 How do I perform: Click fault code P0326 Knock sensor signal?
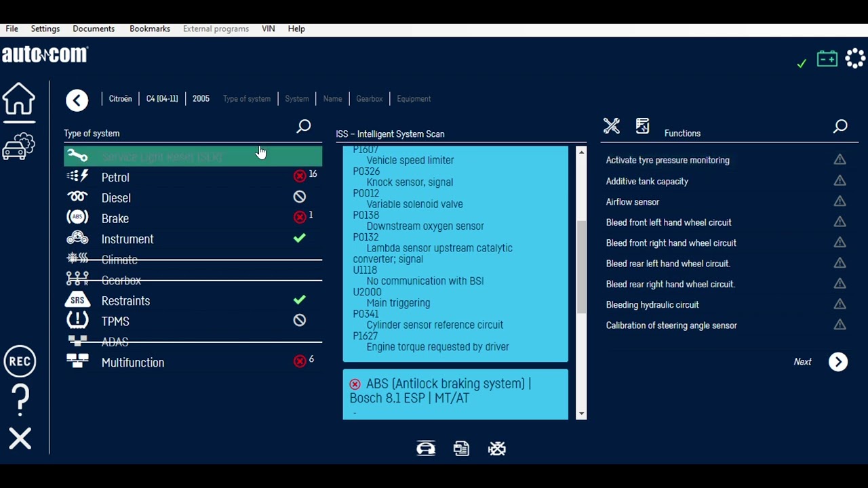pos(403,177)
